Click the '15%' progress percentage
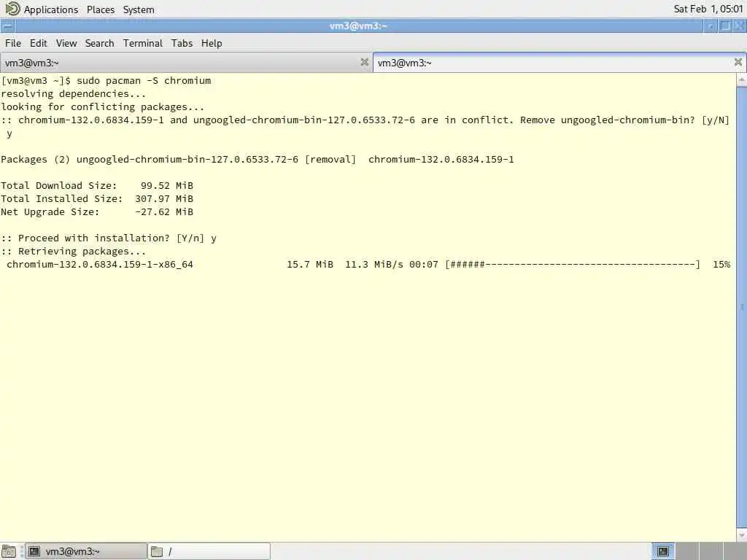 click(x=721, y=264)
